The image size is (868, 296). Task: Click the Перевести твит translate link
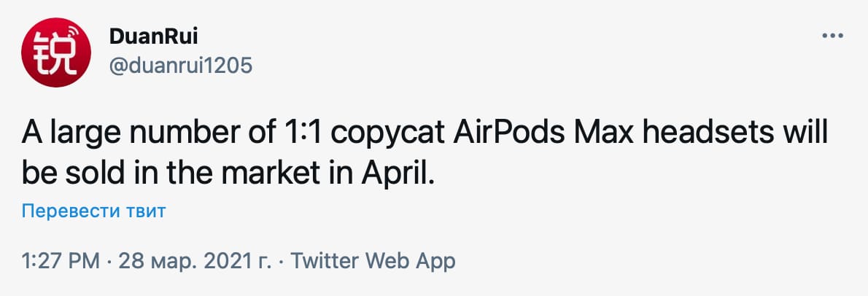pos(94,211)
